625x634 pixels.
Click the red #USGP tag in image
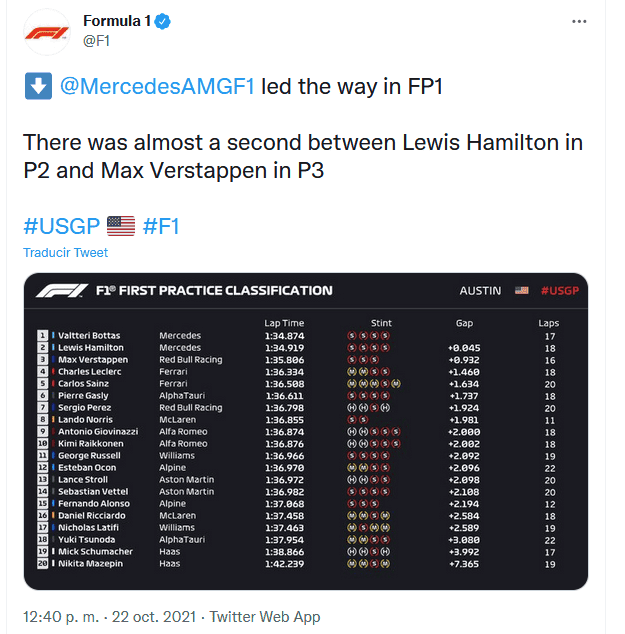click(x=559, y=291)
